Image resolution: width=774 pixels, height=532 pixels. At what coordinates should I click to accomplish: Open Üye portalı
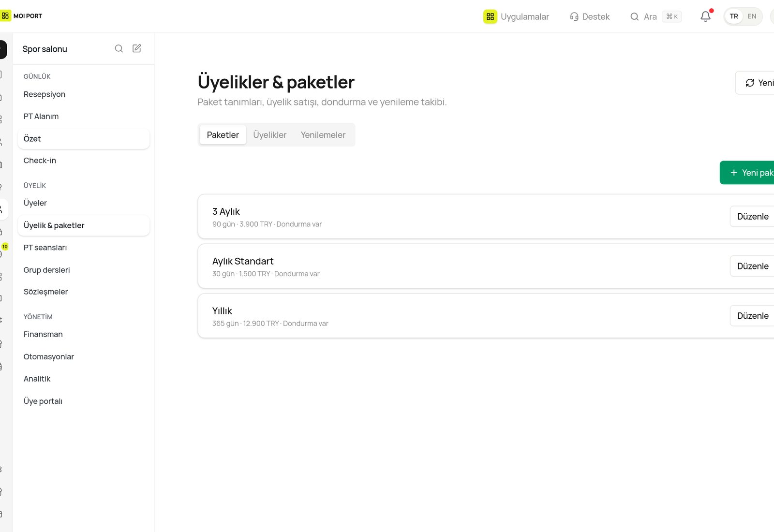tap(83, 401)
